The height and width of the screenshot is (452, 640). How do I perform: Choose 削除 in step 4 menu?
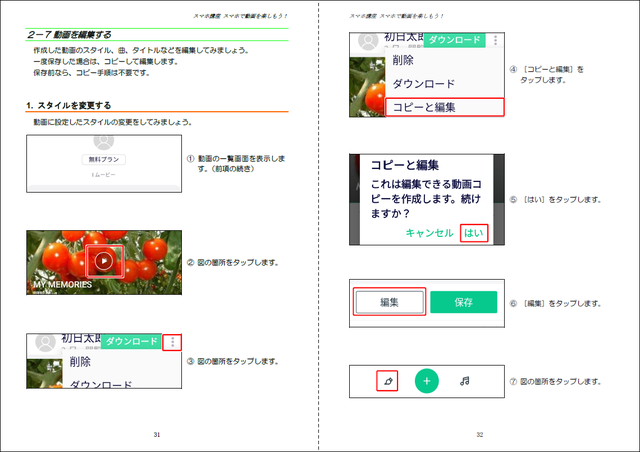pos(403,60)
